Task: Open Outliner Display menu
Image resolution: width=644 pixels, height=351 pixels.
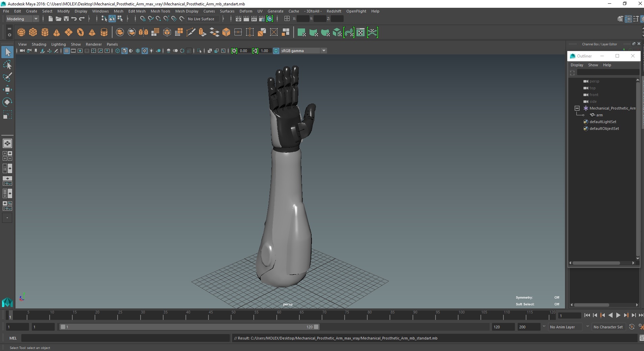Action: pyautogui.click(x=577, y=65)
